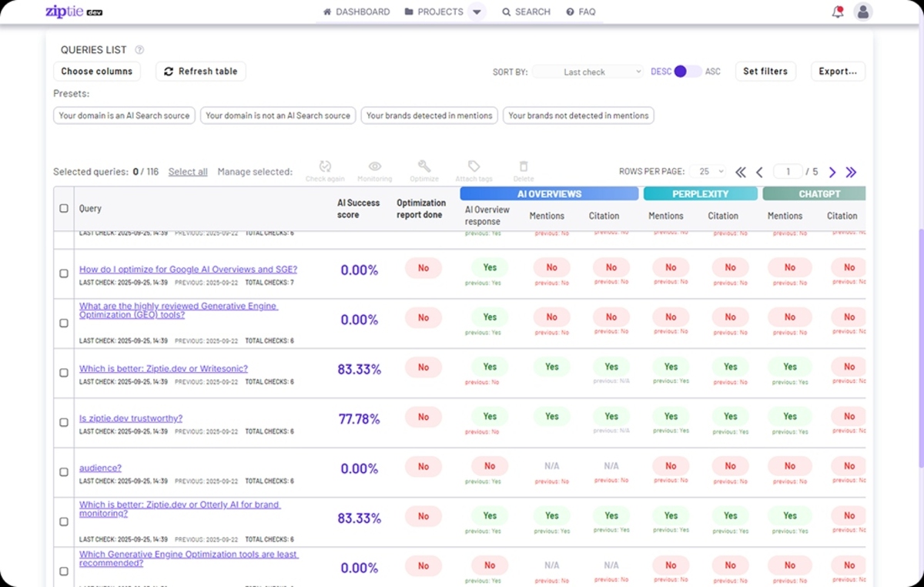The width and height of the screenshot is (924, 587).
Task: Click the Refresh table button
Action: click(201, 72)
